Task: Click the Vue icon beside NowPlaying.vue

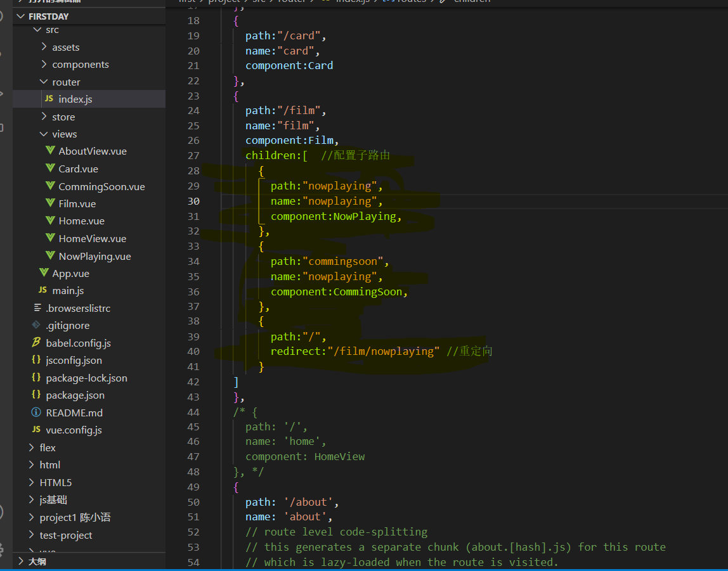Action: click(50, 255)
